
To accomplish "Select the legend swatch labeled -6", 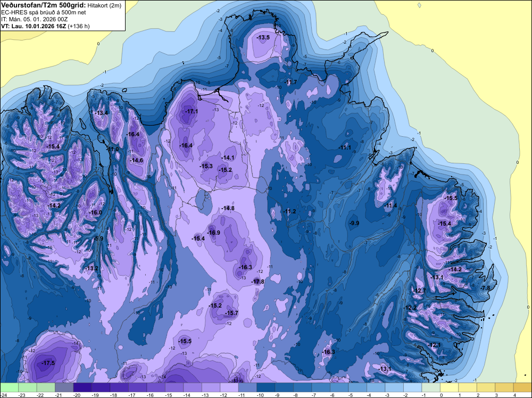I will coord(339,387).
